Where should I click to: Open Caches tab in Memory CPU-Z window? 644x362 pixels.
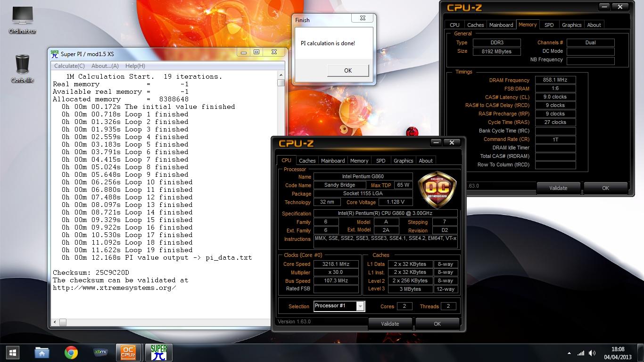pyautogui.click(x=476, y=25)
